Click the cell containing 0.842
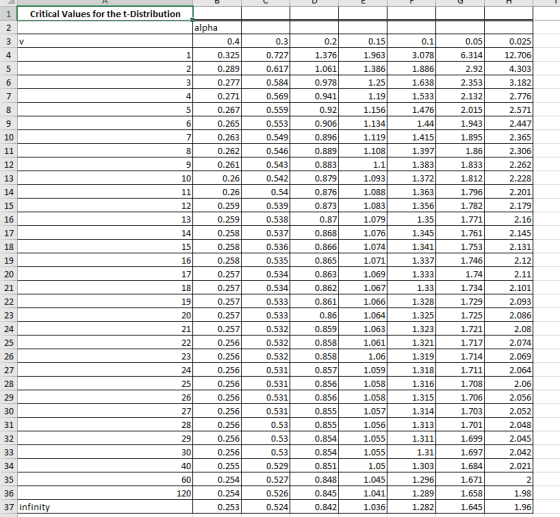The width and height of the screenshot is (560, 517). (314, 507)
